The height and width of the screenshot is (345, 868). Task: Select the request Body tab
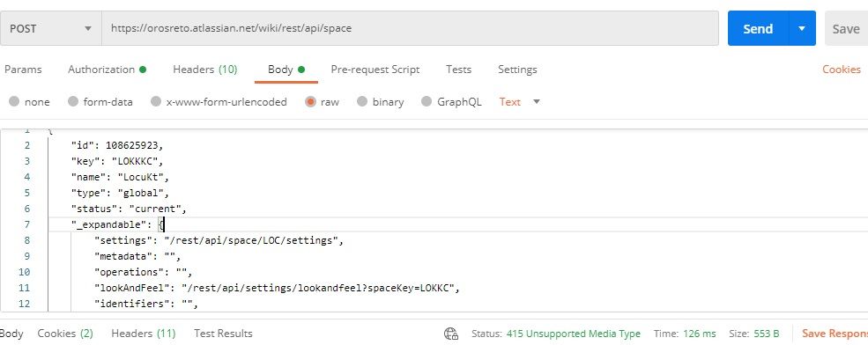[x=286, y=70]
